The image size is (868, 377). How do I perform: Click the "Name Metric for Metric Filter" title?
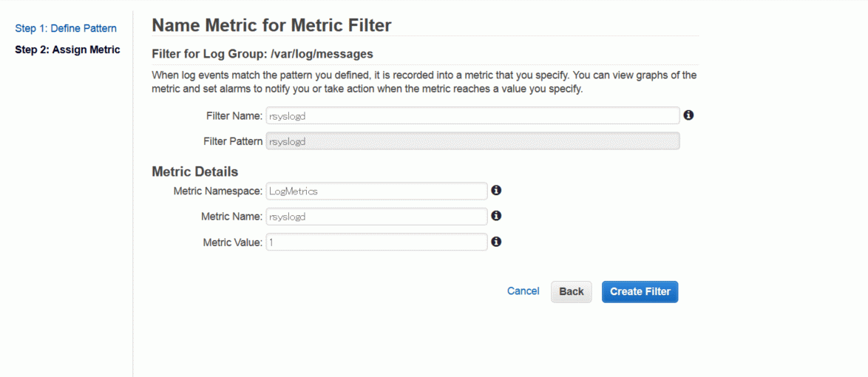272,25
